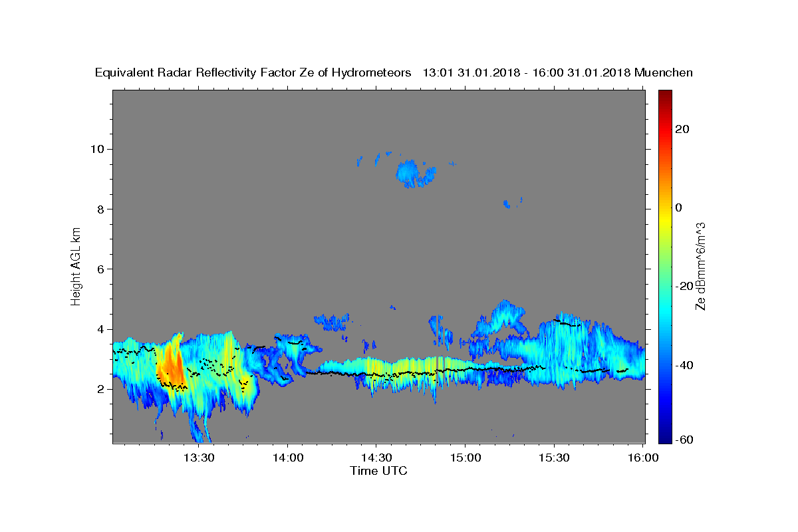
Task: Click the colorbar label -20
Action: [684, 286]
